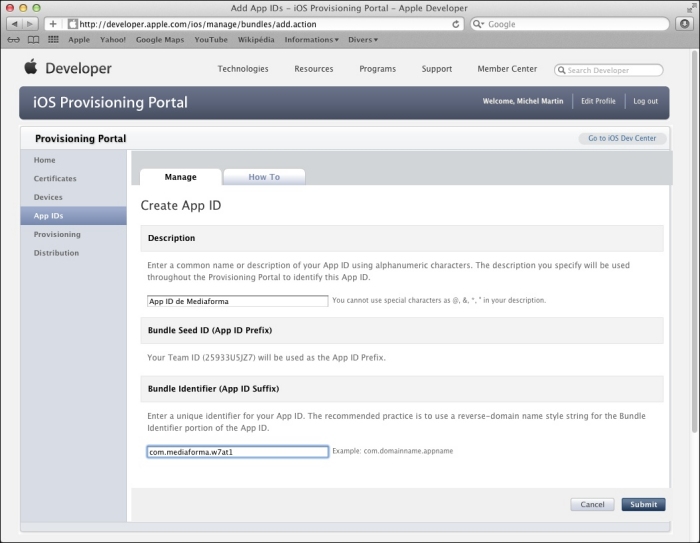Open the Reading List glasses icon
The image size is (700, 543).
(14, 40)
